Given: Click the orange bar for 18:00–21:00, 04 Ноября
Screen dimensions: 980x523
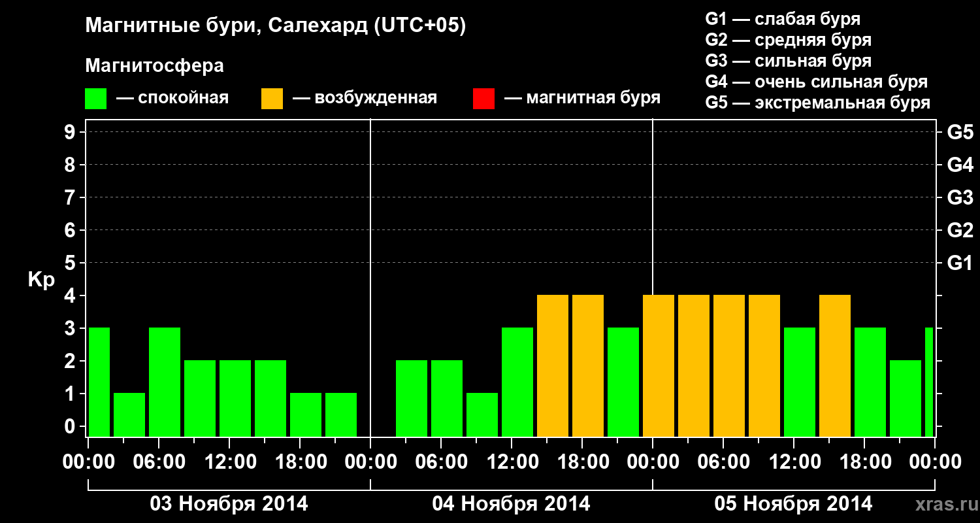Looking at the screenshot, I should 588,365.
